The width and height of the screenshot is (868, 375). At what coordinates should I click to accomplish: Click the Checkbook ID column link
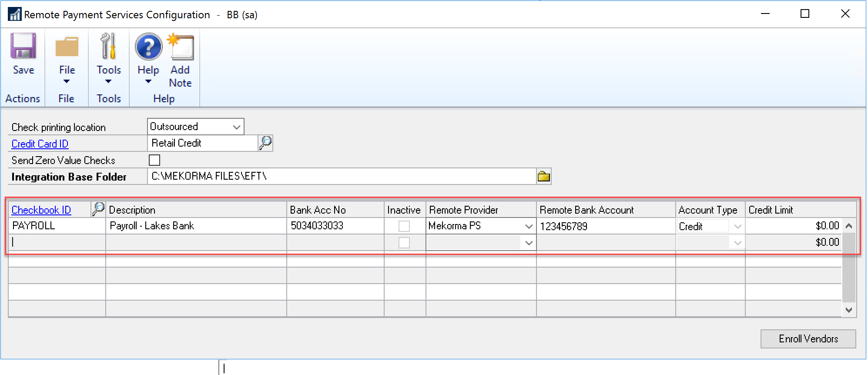click(x=41, y=210)
